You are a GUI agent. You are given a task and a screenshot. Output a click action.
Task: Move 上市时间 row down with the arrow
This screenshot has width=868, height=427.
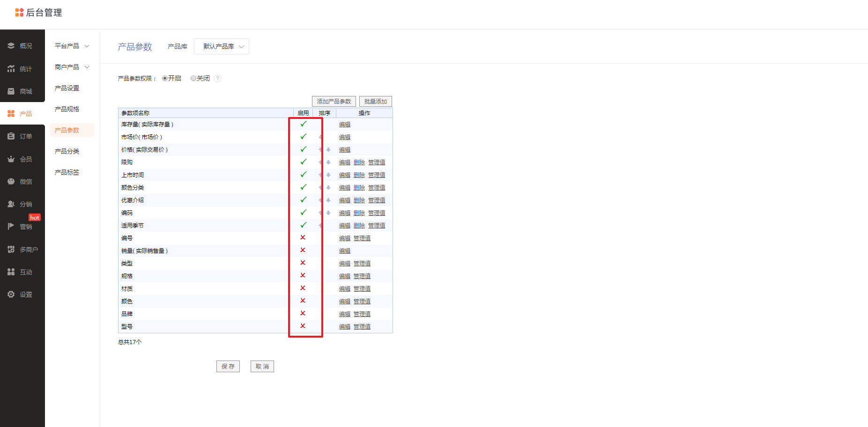[x=328, y=175]
